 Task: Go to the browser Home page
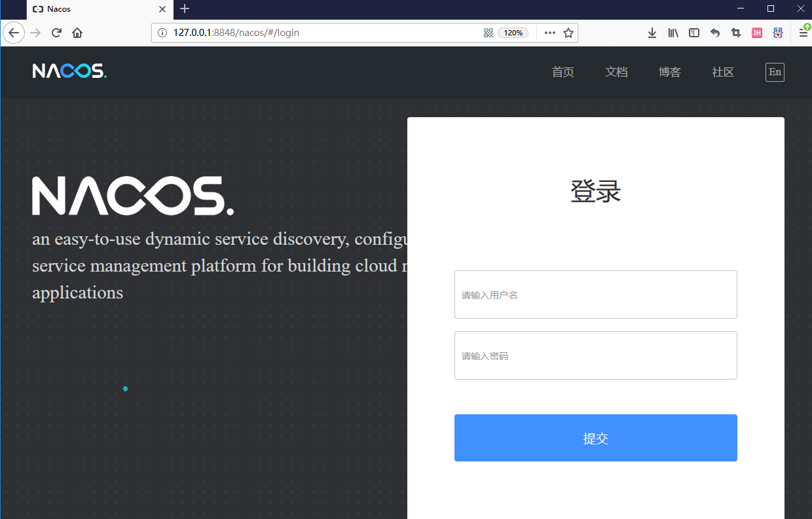[77, 33]
